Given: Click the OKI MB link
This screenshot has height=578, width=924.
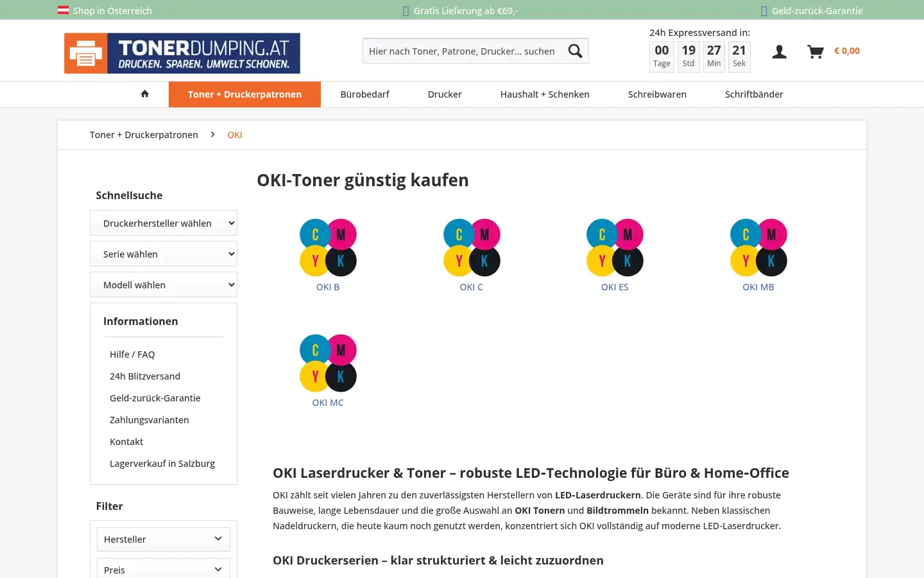Looking at the screenshot, I should [758, 287].
